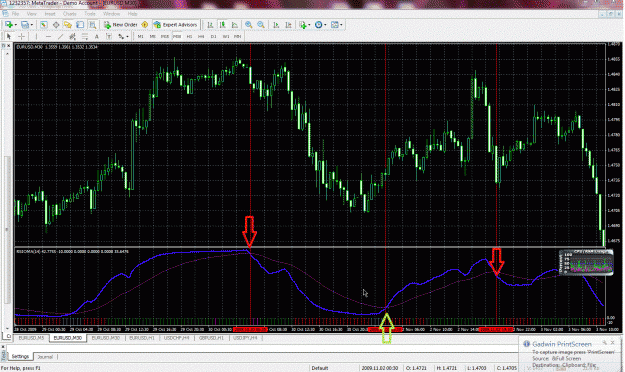Select the Fibonacci retracement tool
Screen dimensions: 625x372
pos(85,37)
